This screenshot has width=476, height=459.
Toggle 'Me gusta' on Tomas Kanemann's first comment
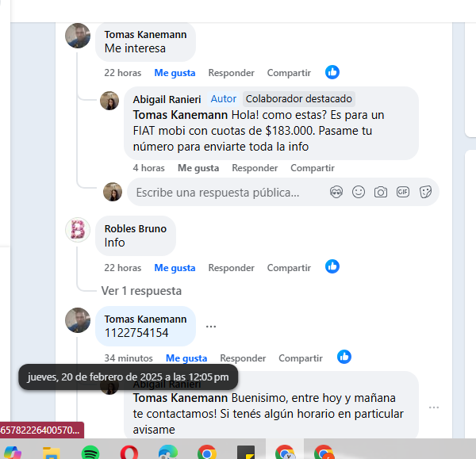coord(175,73)
